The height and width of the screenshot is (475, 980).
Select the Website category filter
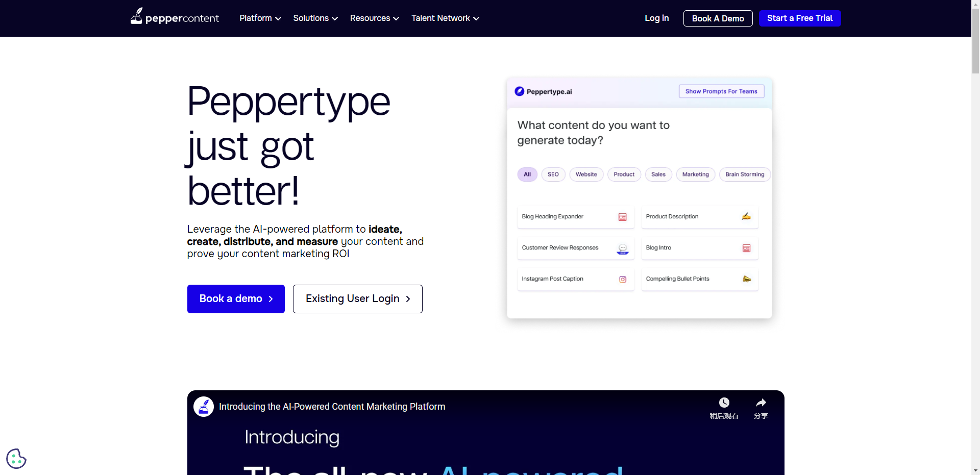click(586, 174)
